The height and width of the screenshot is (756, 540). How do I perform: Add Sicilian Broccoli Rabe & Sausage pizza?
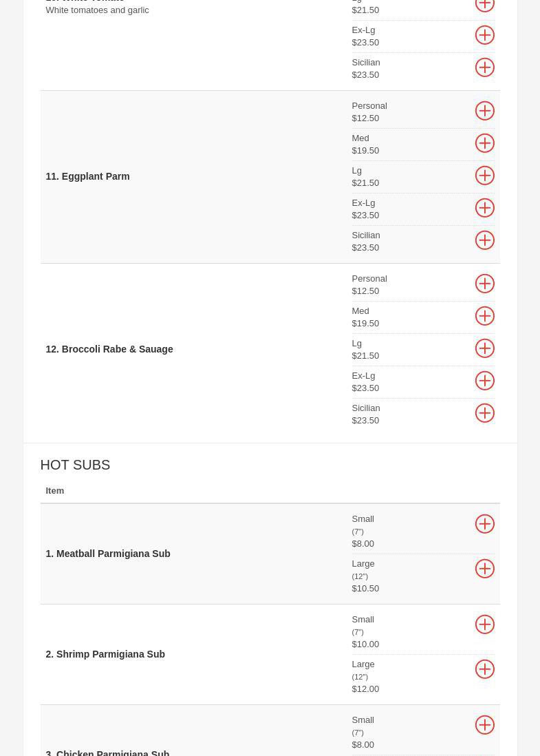point(484,413)
